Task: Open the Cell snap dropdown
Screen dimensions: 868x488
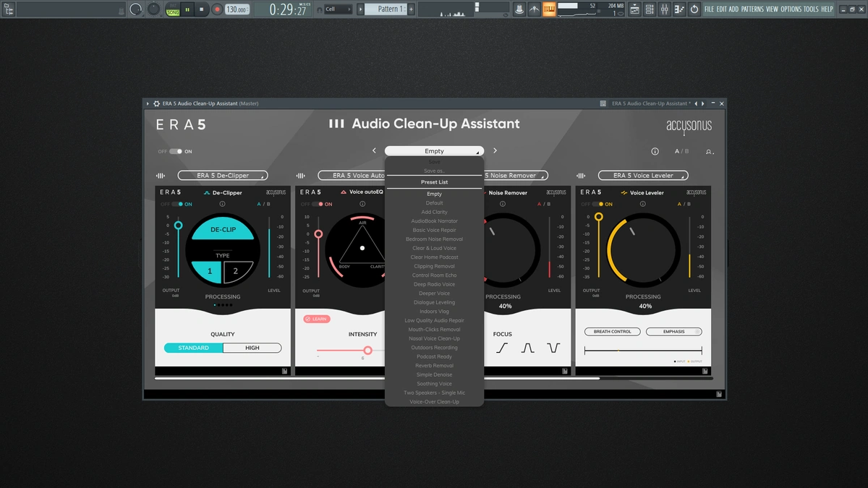Action: 338,9
